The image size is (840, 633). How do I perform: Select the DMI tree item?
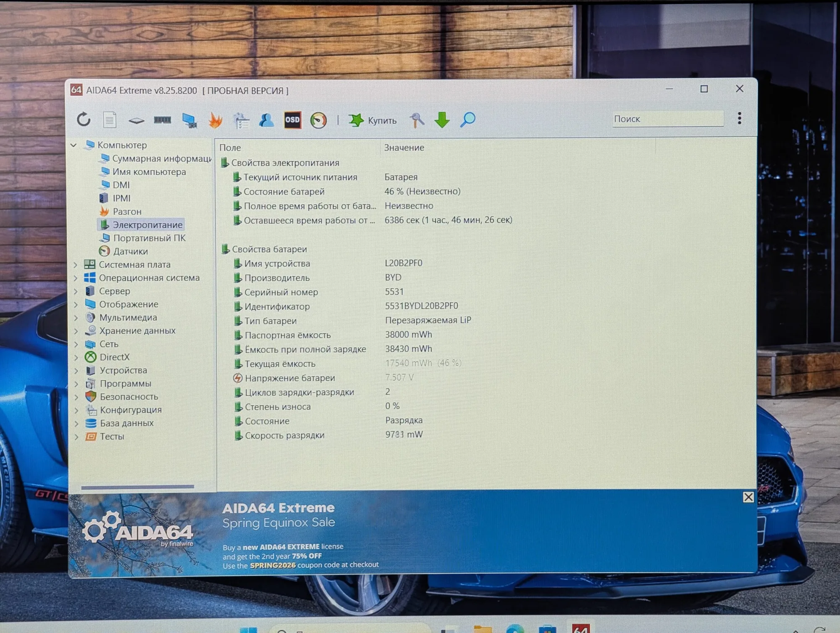[115, 185]
